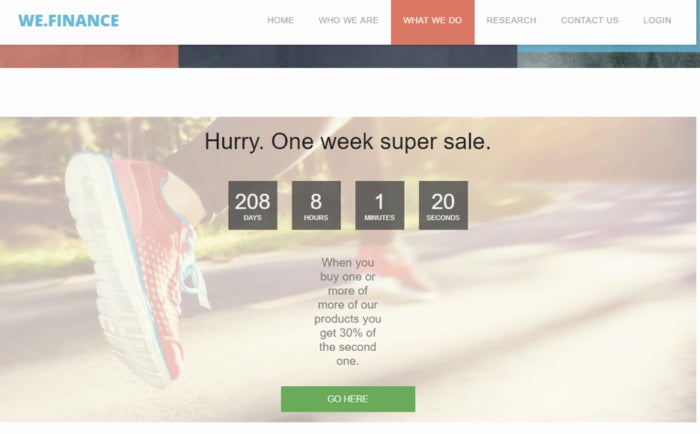700x434 pixels.
Task: Click the 20 SECONDS countdown box
Action: 443,205
